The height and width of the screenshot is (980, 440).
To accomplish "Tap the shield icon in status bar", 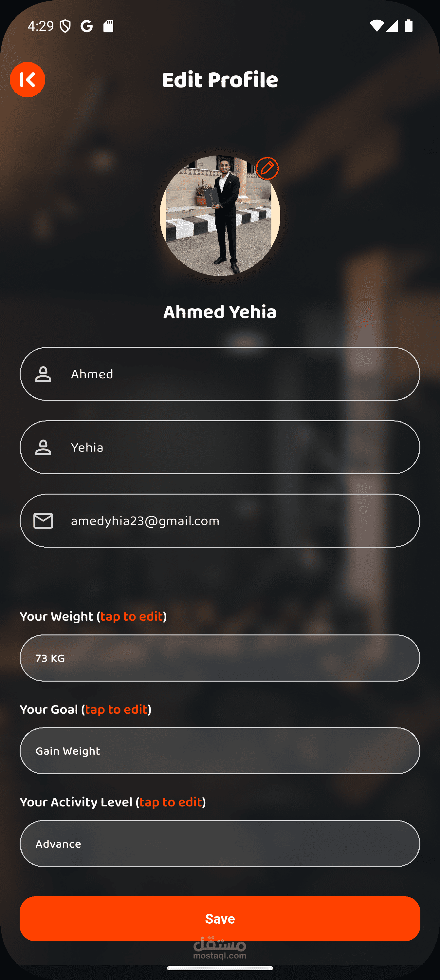I will coord(65,26).
